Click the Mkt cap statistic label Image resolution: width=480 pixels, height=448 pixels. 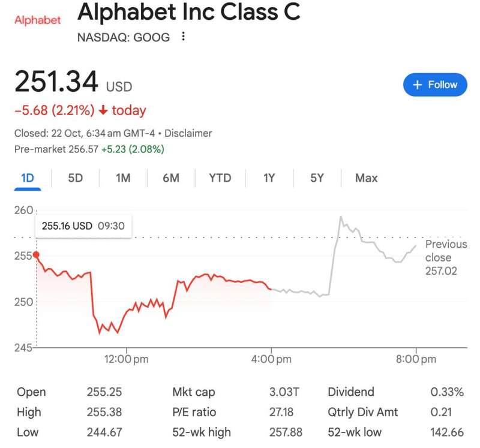coord(194,392)
